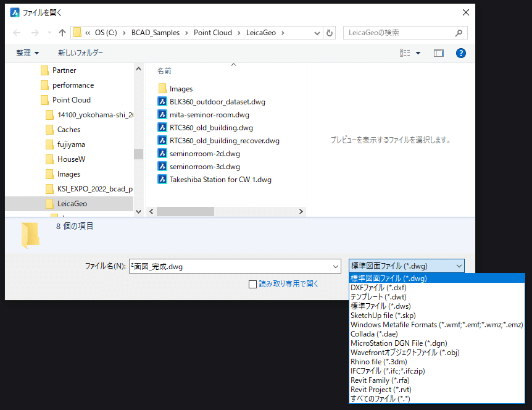
Task: Choose Rhino file (*.3dm) option
Action: coord(437,362)
